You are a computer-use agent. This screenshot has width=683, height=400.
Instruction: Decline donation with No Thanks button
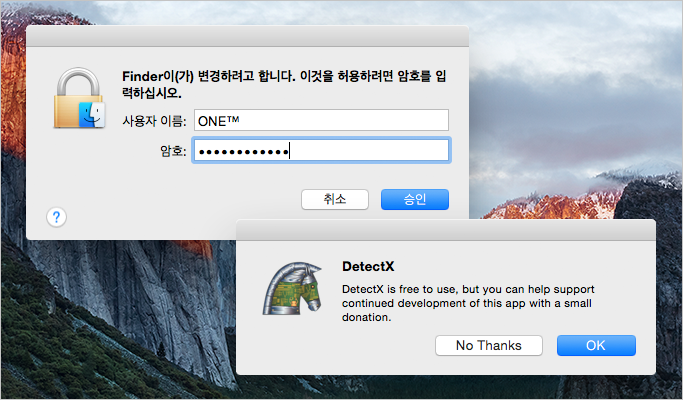click(x=489, y=346)
